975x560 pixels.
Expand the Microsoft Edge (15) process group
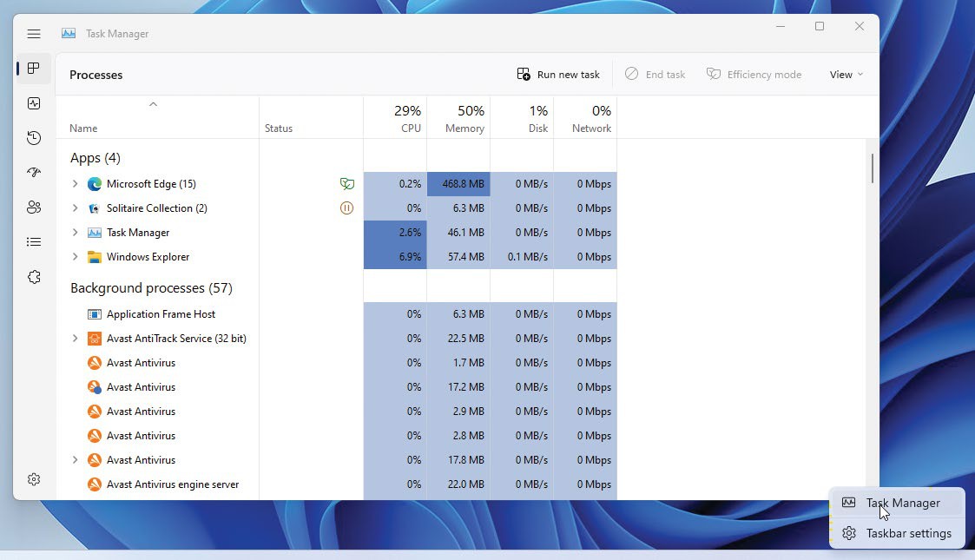pos(75,184)
